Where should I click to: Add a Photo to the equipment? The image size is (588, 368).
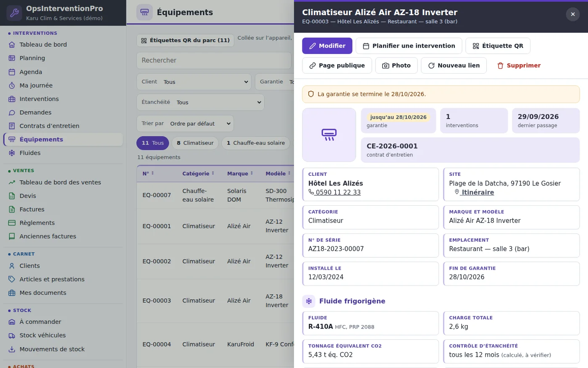396,66
